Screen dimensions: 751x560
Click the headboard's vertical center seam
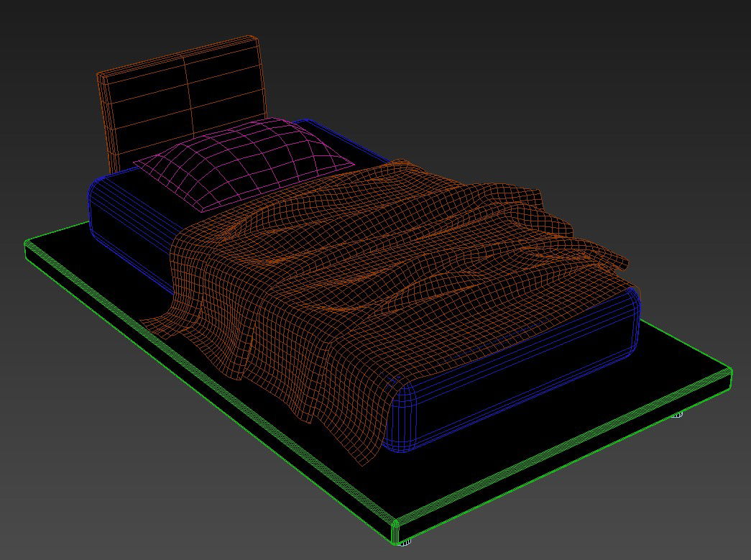click(x=188, y=93)
